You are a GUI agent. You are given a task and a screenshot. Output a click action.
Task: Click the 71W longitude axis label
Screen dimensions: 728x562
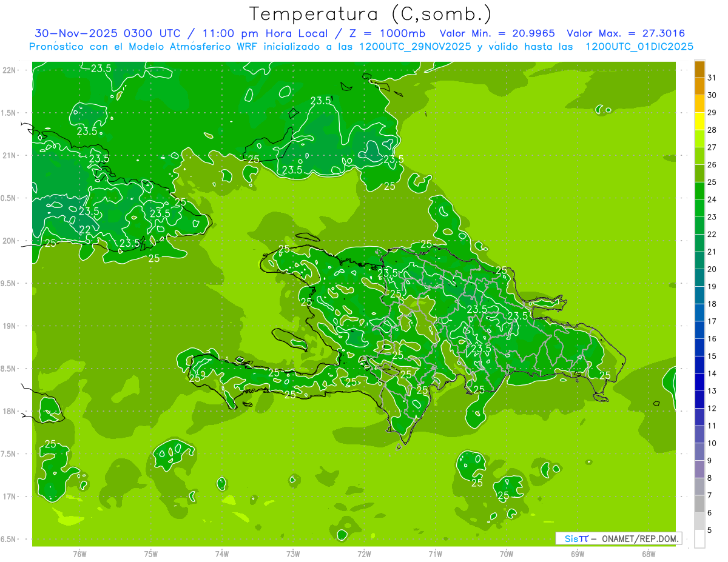click(435, 554)
